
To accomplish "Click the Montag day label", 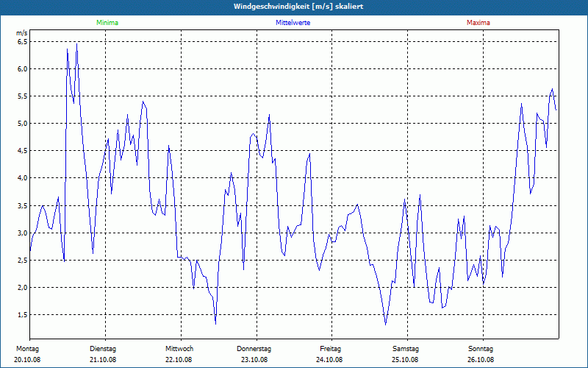I will 27,349.
